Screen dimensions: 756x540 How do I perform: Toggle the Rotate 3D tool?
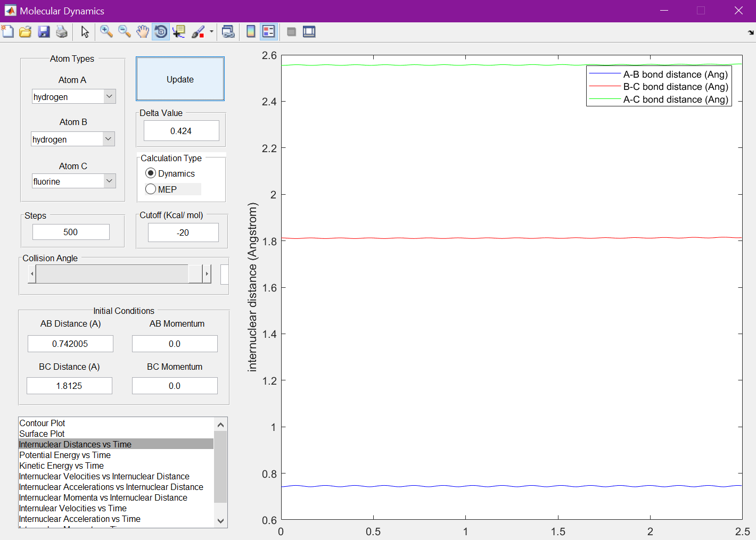pos(161,32)
